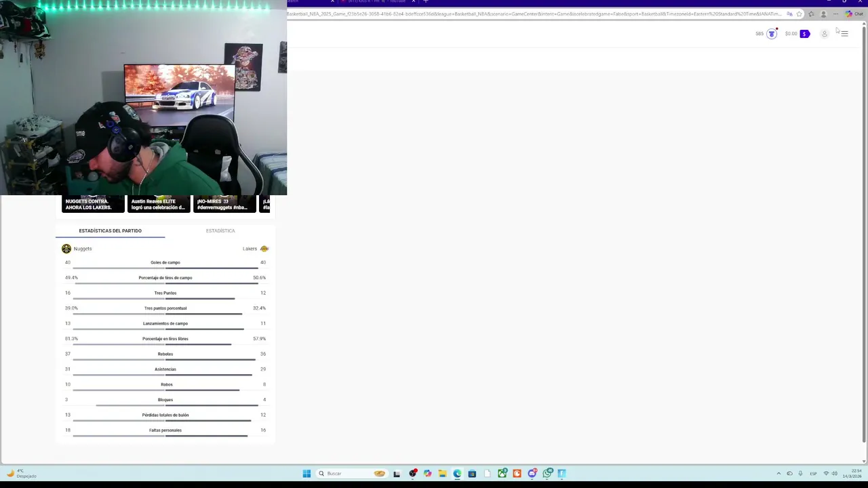Open the Copilot Chat button
Viewport: 868px width, 488px height.
(854, 14)
